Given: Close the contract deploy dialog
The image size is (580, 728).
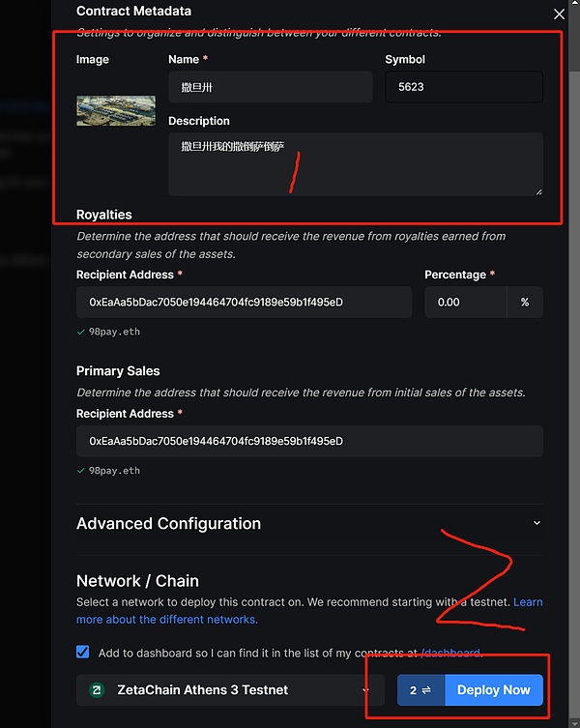Looking at the screenshot, I should pos(559,15).
